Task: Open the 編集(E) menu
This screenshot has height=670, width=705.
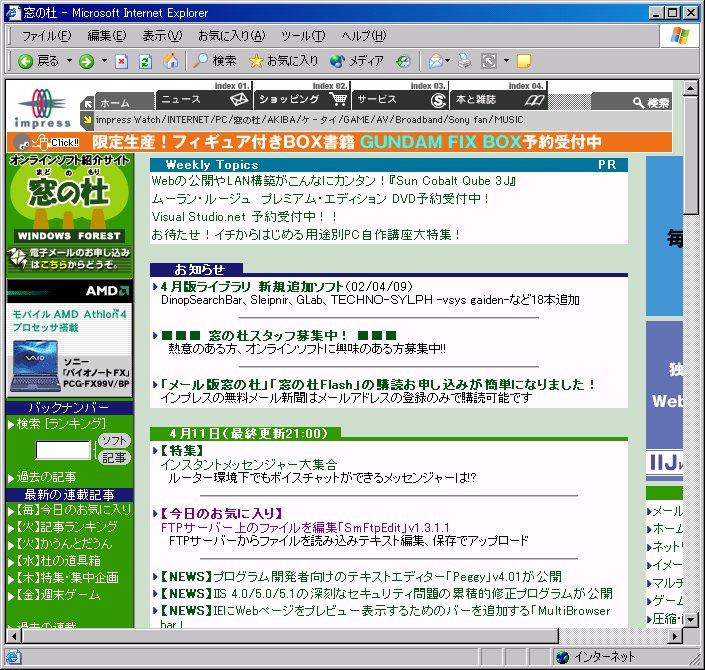Action: [107, 36]
